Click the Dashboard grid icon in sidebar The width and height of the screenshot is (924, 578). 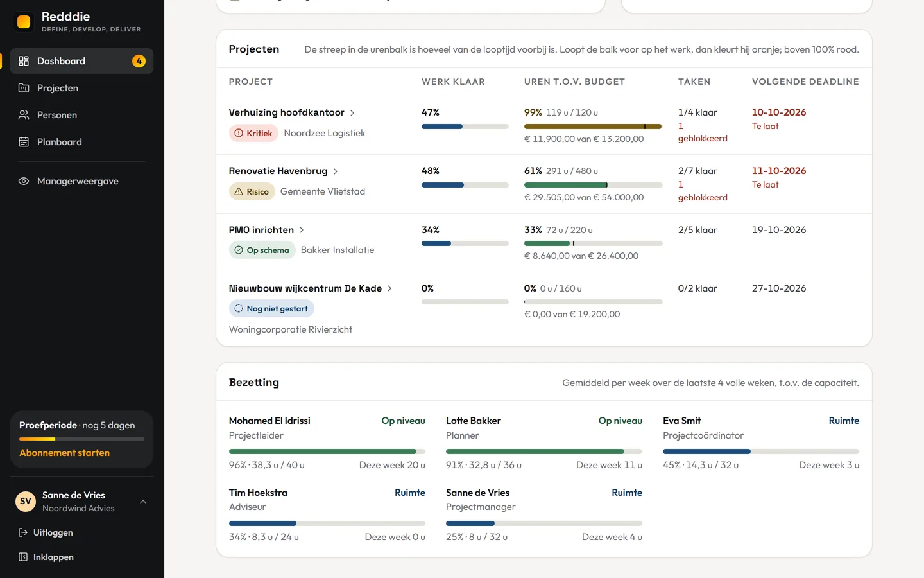click(x=24, y=61)
